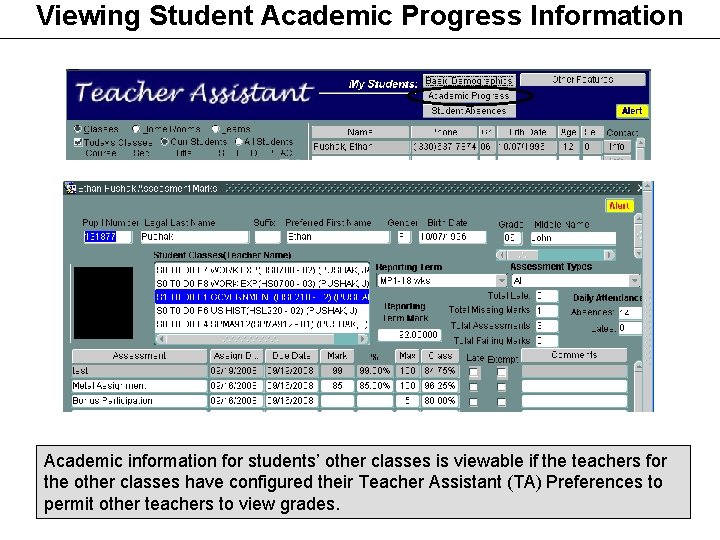Click the Total Missing Marks field
Viewport: 720px width, 540px height.
546,311
